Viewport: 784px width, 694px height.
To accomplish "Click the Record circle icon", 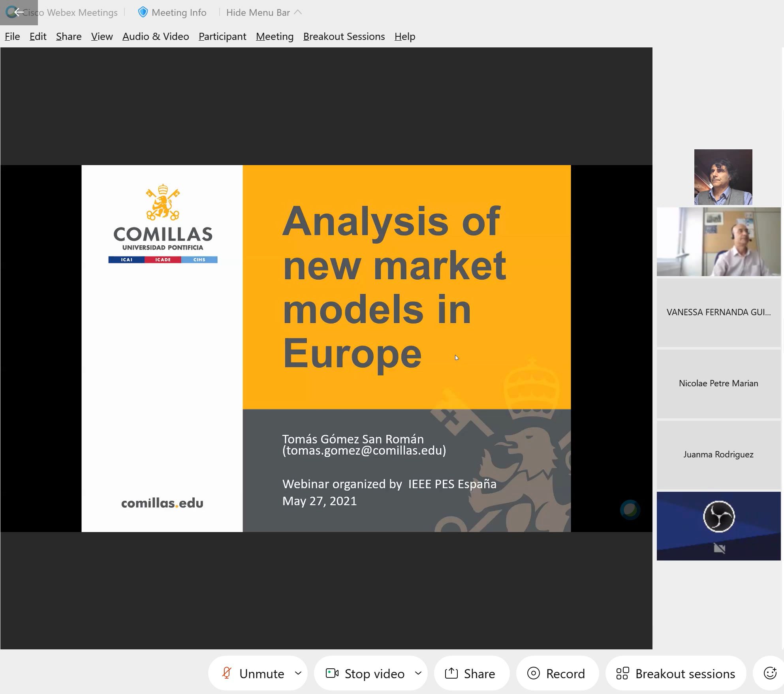I will [533, 673].
